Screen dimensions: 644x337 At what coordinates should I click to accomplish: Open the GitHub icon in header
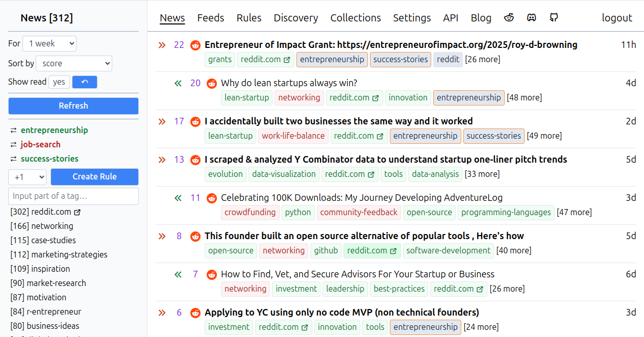[554, 18]
